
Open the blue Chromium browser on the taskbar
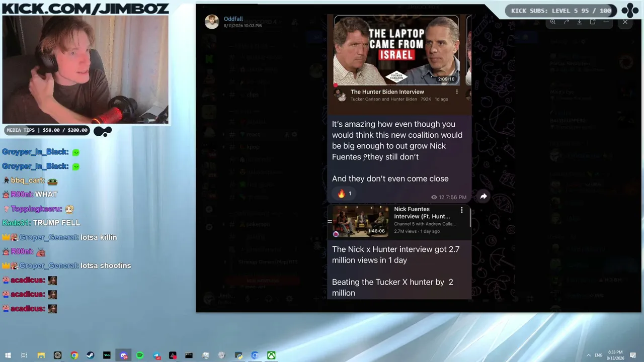coord(255,355)
